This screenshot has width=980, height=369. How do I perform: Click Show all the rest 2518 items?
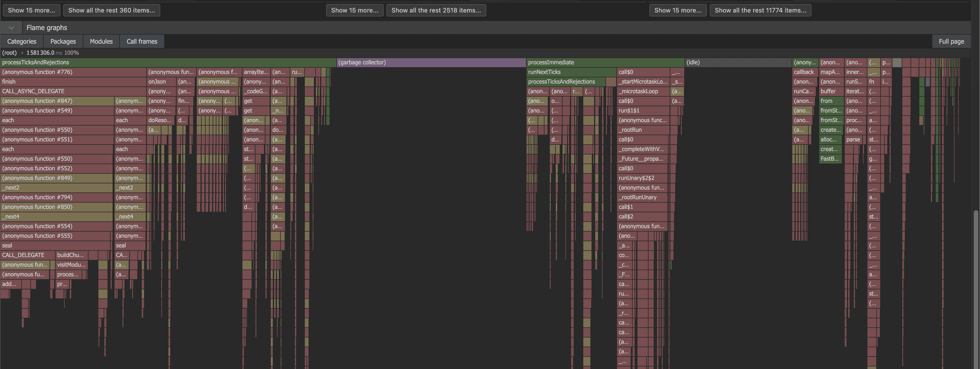tap(436, 10)
